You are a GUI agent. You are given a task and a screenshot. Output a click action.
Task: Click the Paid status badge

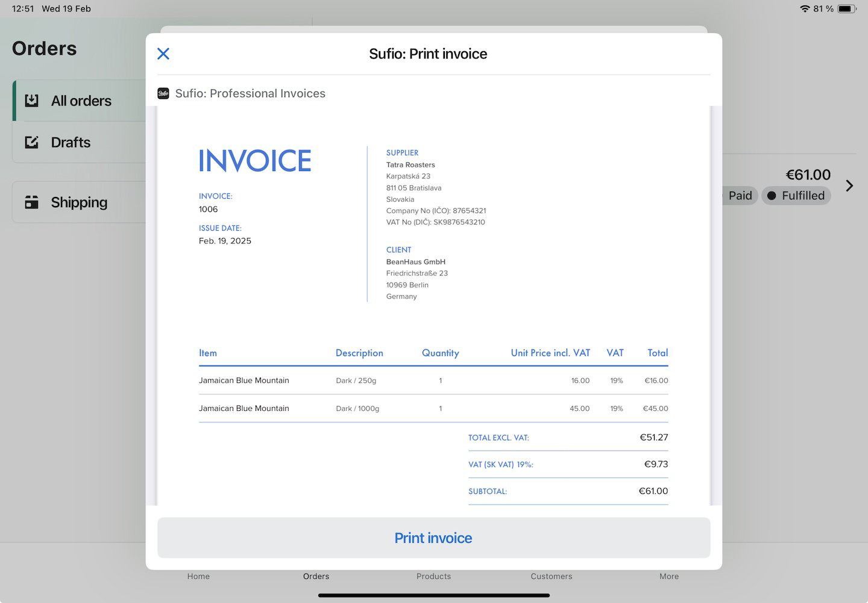coord(740,195)
